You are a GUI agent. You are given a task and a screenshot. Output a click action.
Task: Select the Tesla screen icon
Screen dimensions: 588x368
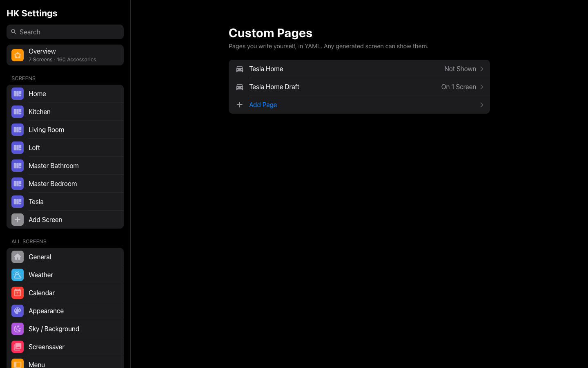[x=18, y=202]
